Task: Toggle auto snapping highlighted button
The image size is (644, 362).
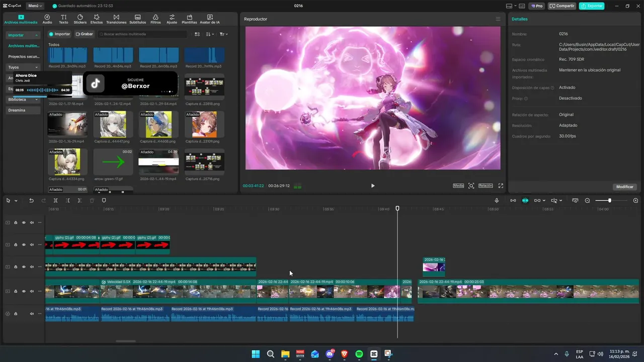Action: click(x=525, y=201)
